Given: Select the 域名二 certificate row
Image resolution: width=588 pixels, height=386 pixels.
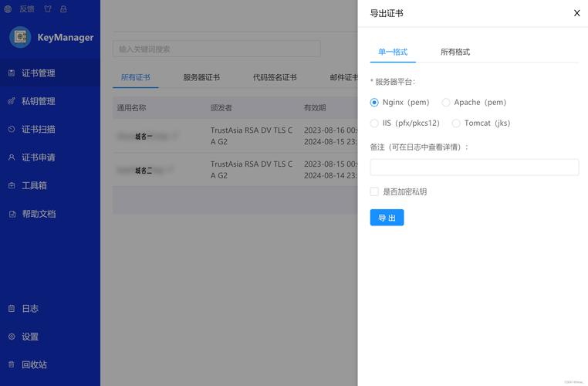Looking at the screenshot, I should [235, 170].
